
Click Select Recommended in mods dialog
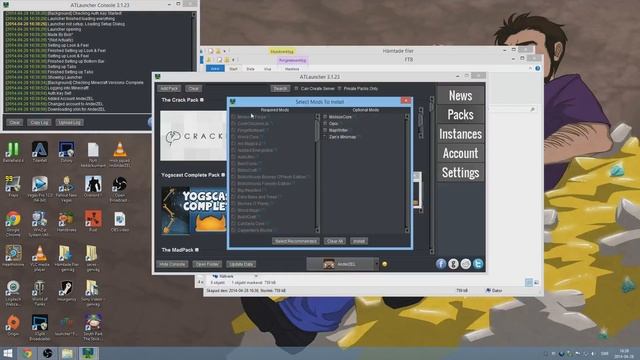[x=296, y=241]
